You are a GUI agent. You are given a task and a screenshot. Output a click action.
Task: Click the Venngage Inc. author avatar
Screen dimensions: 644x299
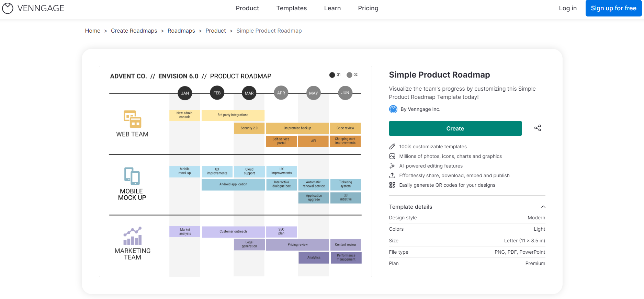click(x=393, y=109)
